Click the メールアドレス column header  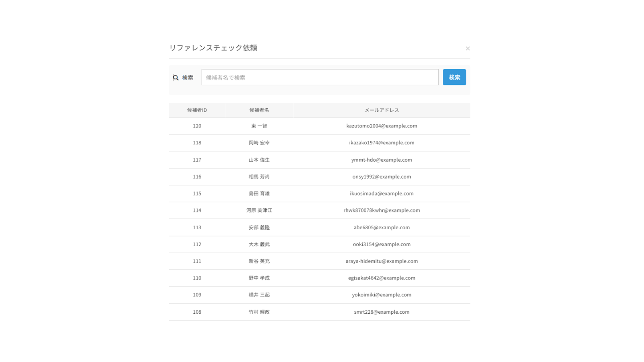[381, 110]
